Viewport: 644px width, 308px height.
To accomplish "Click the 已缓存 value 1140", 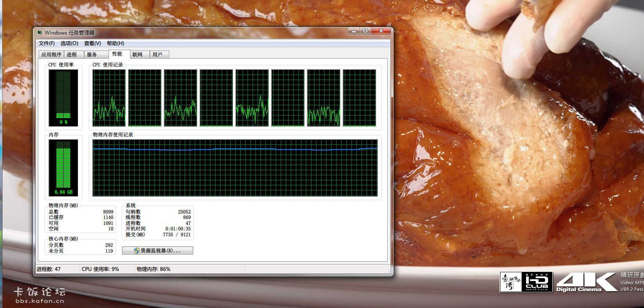I will (108, 217).
